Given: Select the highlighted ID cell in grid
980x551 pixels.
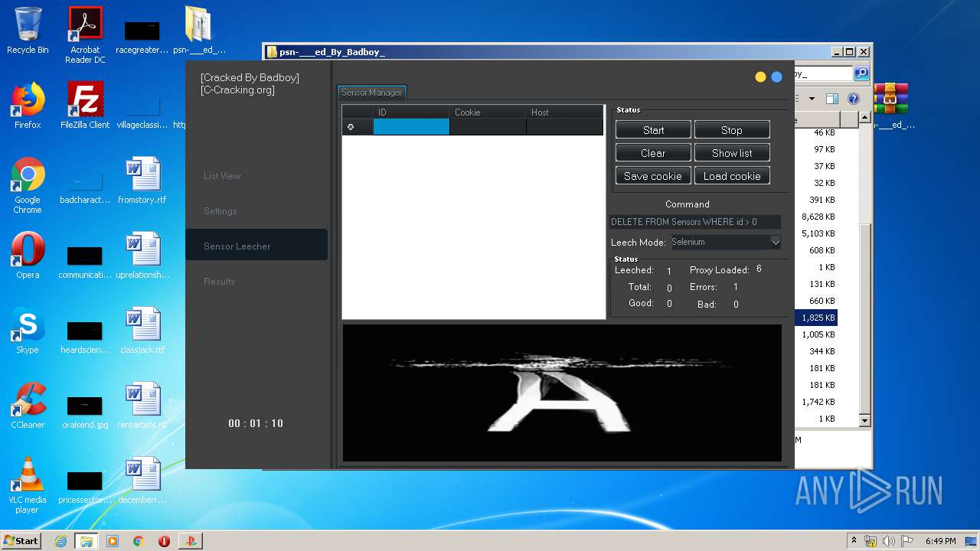Looking at the screenshot, I should (411, 127).
